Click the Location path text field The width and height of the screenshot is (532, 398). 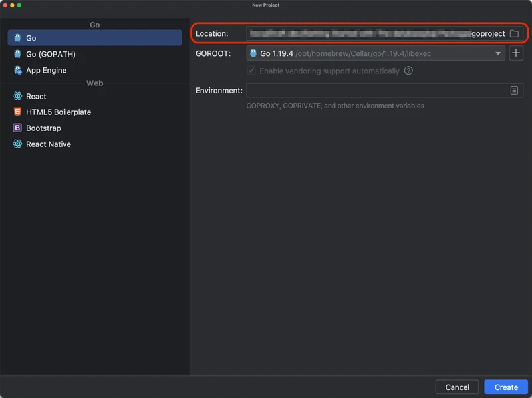pyautogui.click(x=359, y=33)
